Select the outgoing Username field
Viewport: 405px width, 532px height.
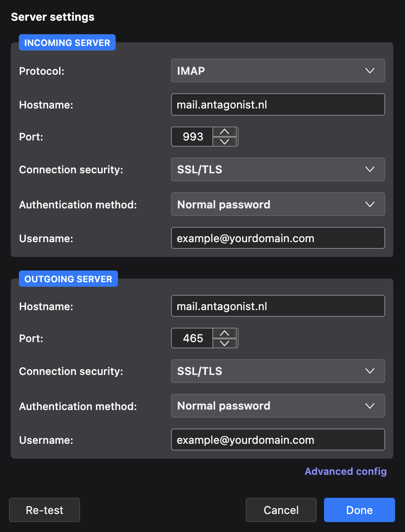coord(278,440)
